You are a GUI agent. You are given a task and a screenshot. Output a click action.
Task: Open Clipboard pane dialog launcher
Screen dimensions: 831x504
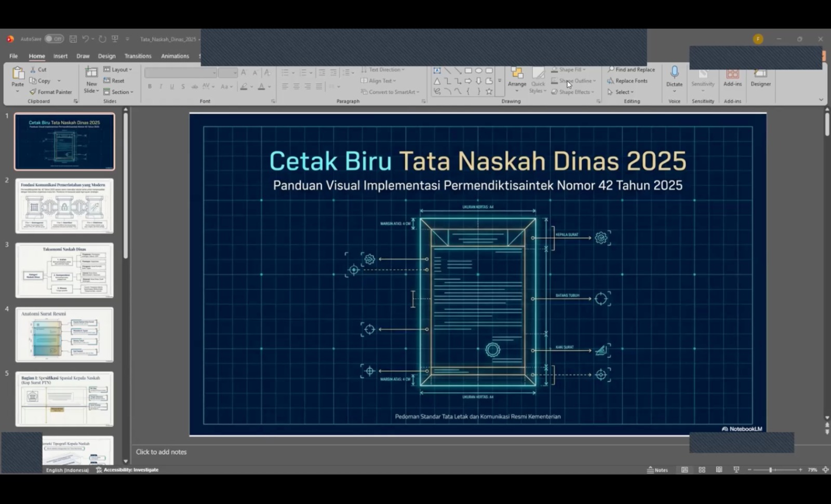pos(76,101)
